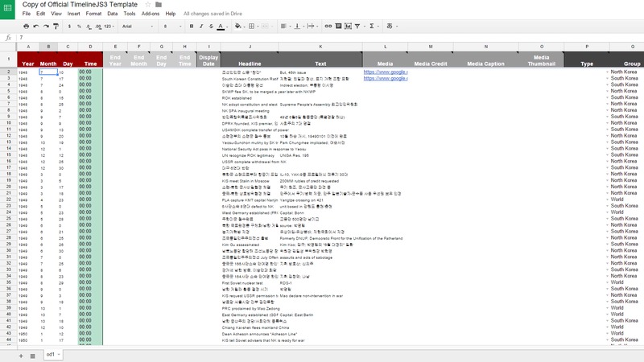The image size is (644, 362).
Task: Open the text color picker
Action: click(x=221, y=27)
